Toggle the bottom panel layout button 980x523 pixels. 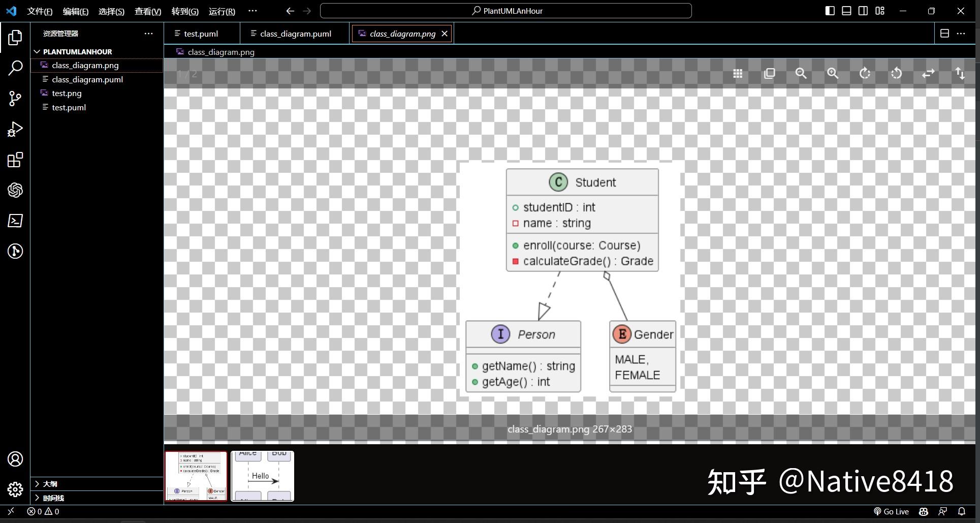tap(846, 11)
